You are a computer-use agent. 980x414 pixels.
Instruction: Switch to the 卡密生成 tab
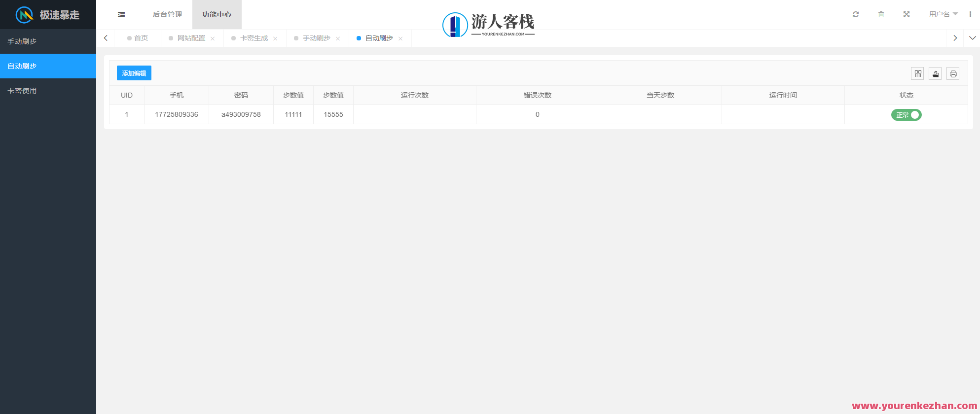254,38
